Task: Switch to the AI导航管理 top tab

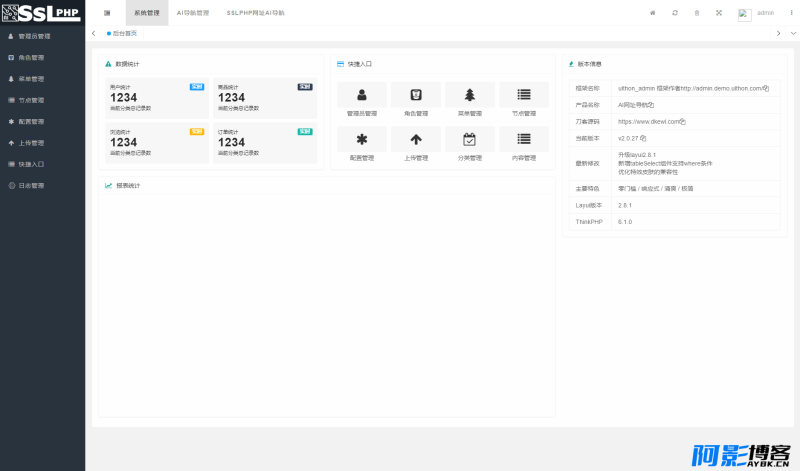Action: (193, 13)
